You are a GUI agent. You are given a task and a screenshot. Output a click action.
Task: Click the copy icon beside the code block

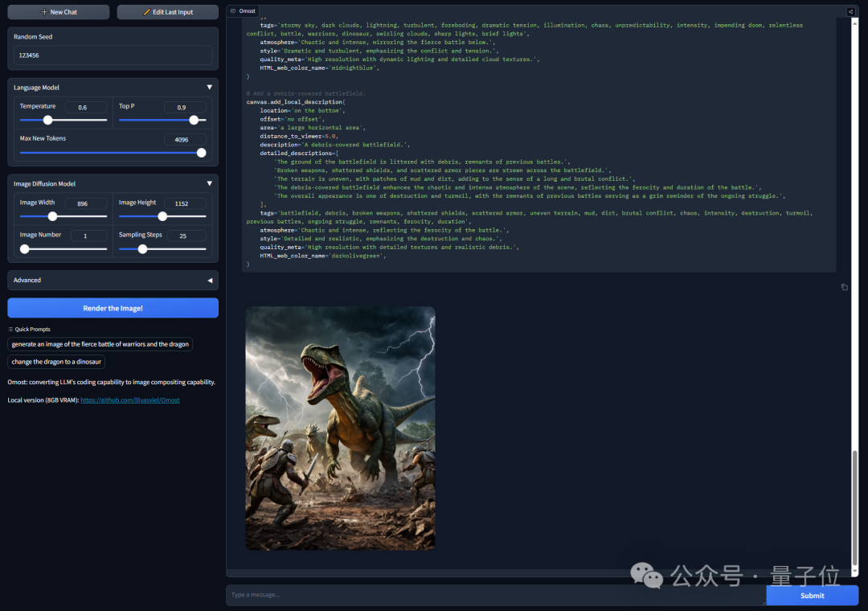point(844,287)
